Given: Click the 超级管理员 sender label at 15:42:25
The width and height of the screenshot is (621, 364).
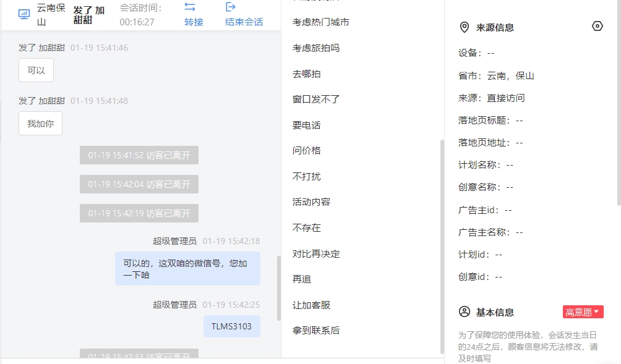Looking at the screenshot, I should (175, 305).
